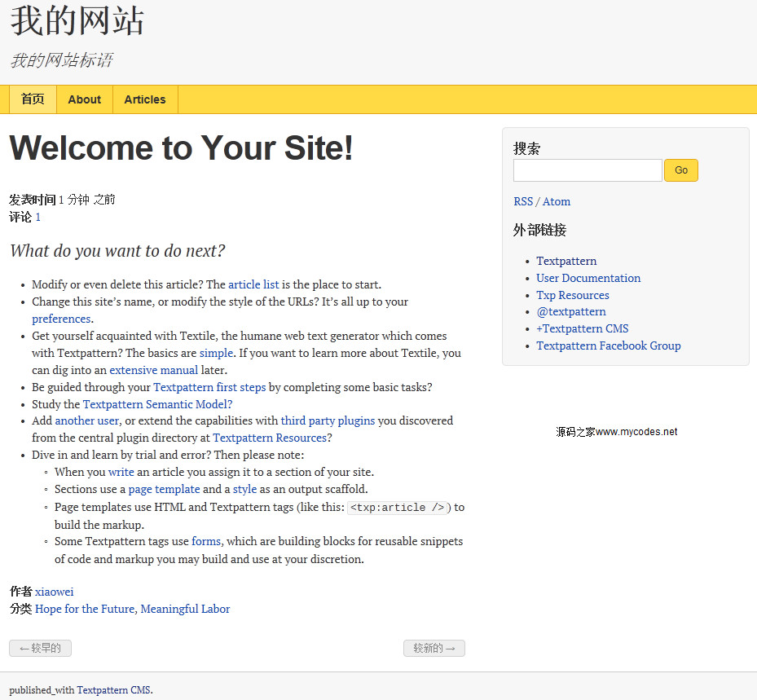This screenshot has width=757, height=700.
Task: Open Textpattern Semantic Model link
Action: (x=157, y=404)
